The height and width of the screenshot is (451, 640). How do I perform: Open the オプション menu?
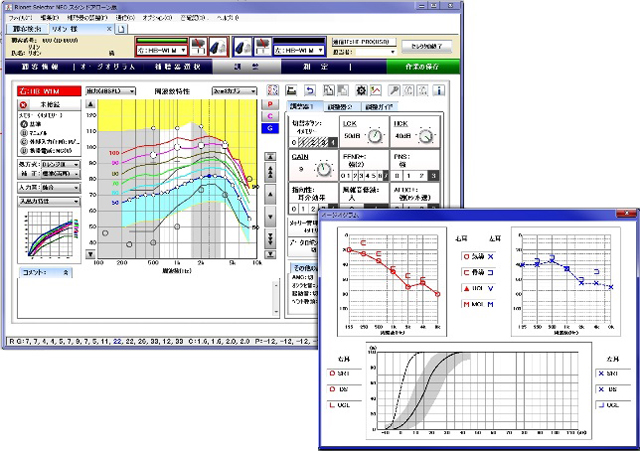(x=155, y=19)
